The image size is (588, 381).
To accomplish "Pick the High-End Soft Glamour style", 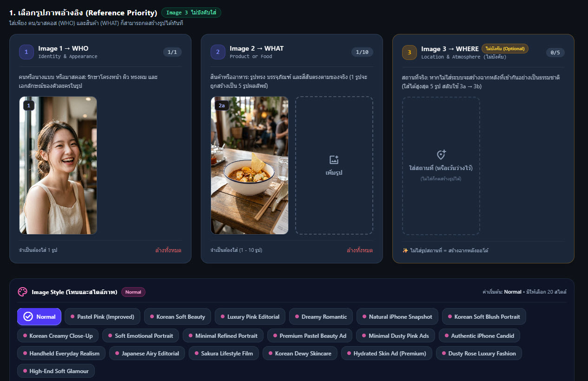I will (x=56, y=371).
